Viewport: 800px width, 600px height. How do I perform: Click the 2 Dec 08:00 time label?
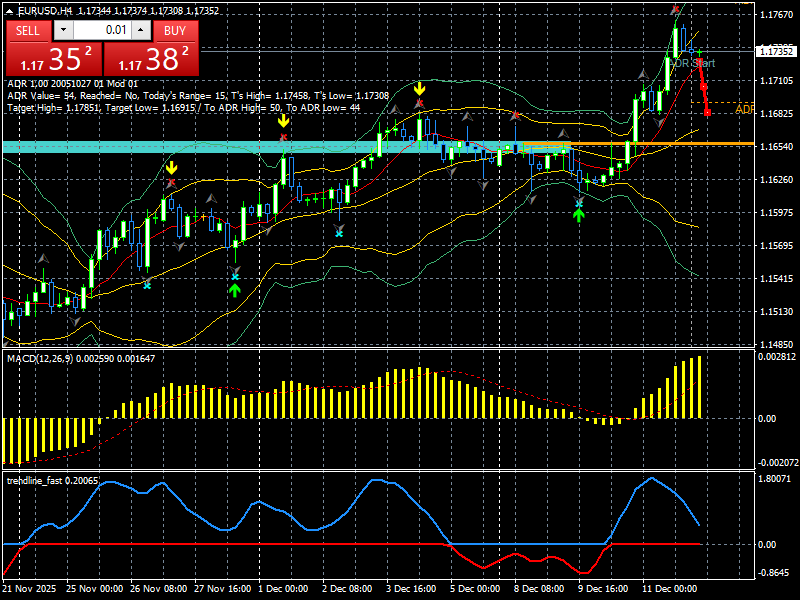point(347,589)
